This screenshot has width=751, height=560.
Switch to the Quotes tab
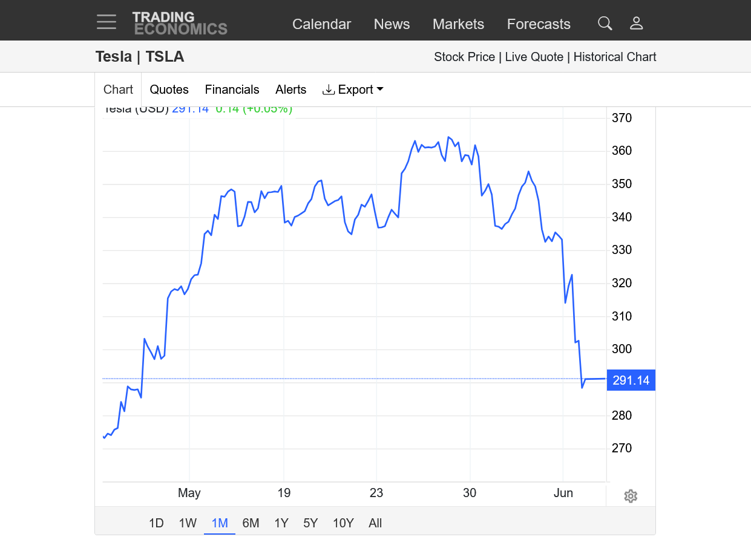click(x=169, y=90)
